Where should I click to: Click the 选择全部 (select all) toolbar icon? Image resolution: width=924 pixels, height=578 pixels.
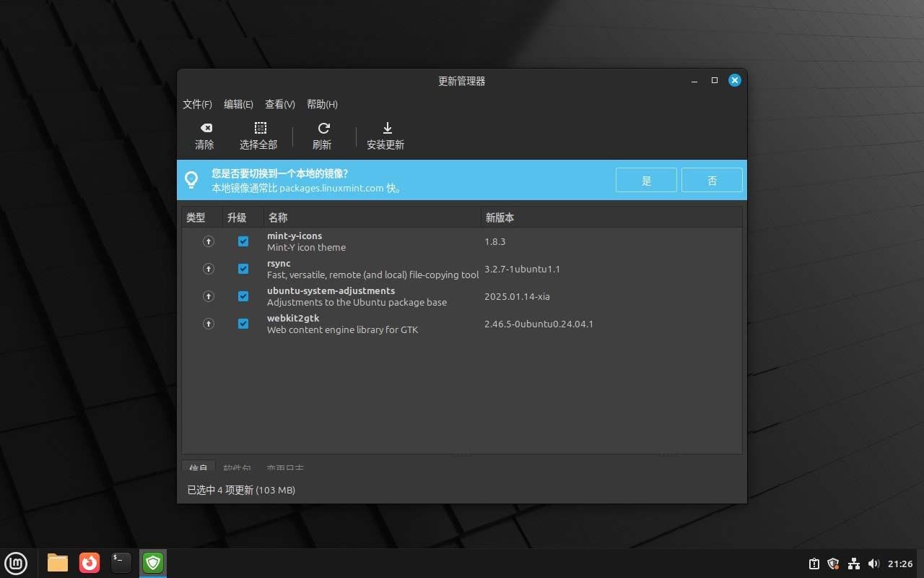(x=261, y=128)
